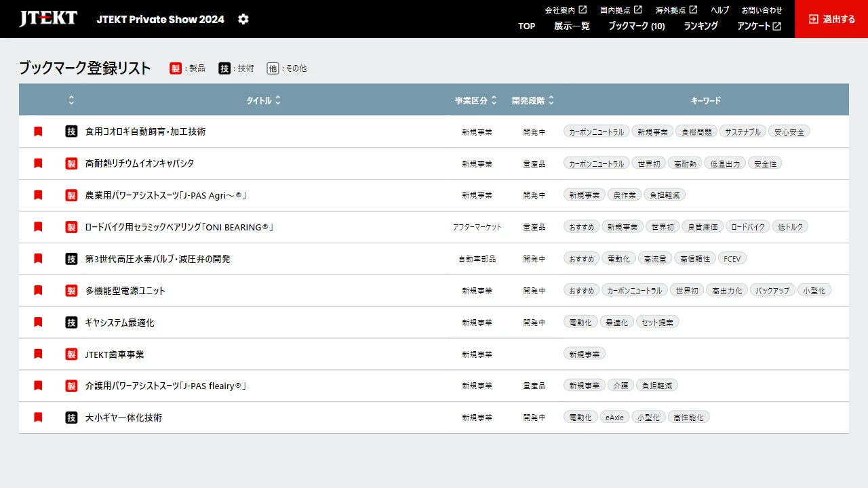
Task: Toggle bookmark on 多機能型電源ユニット
Action: (38, 291)
